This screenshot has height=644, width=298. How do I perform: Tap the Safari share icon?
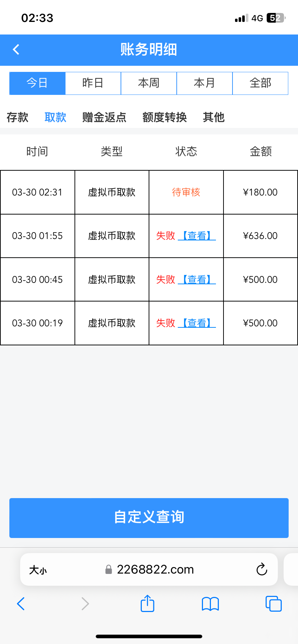click(147, 603)
